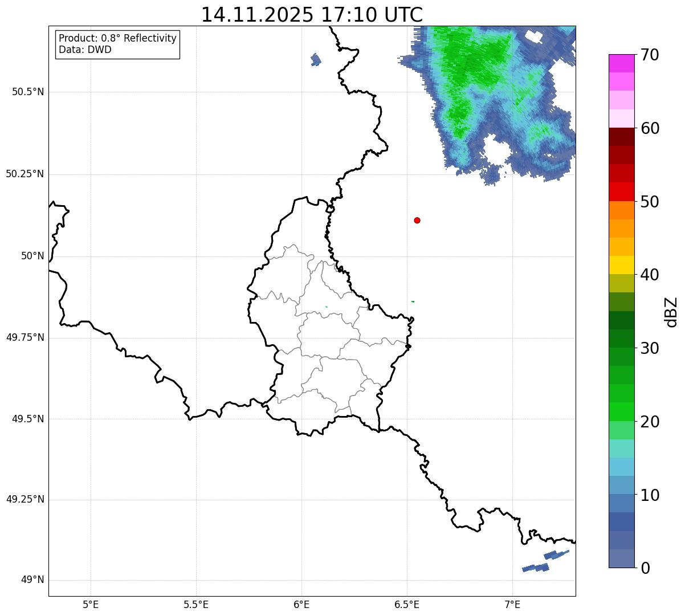Click the longitude label '5.5°E'
Viewport: 685px width, 616px height.
pos(196,604)
